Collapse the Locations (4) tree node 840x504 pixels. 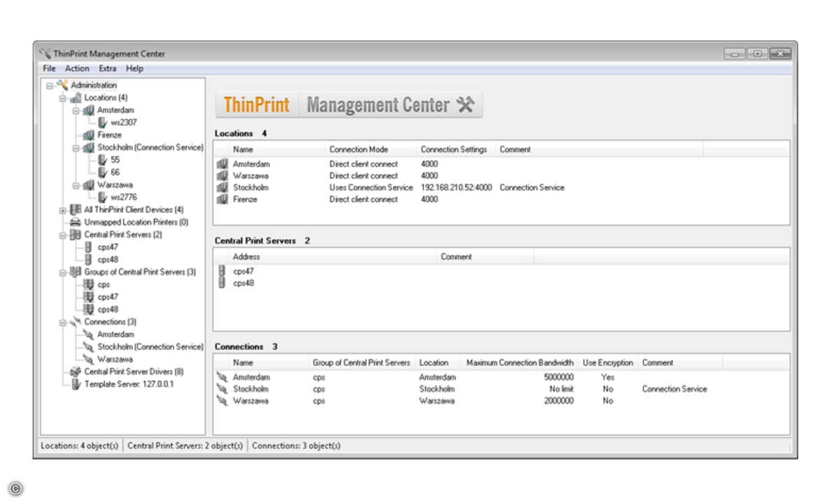pyautogui.click(x=63, y=98)
